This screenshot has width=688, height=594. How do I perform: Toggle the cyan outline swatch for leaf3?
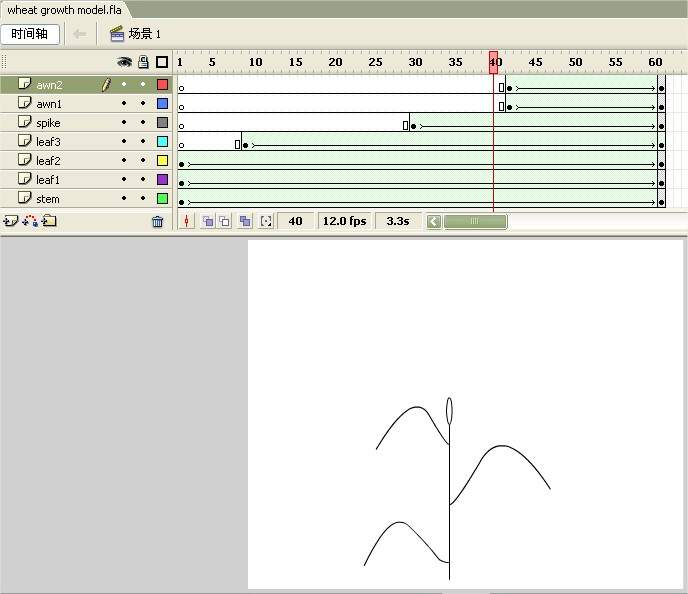coord(162,141)
